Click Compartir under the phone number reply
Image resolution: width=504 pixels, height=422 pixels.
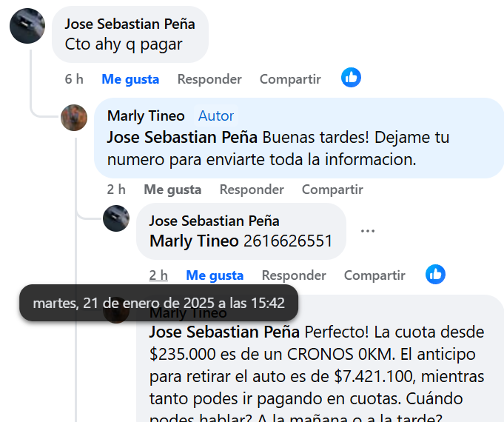coord(374,275)
